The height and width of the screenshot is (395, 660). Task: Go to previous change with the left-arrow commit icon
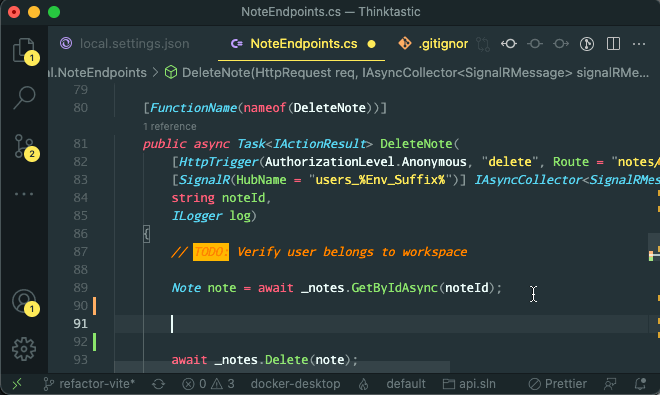[x=509, y=44]
